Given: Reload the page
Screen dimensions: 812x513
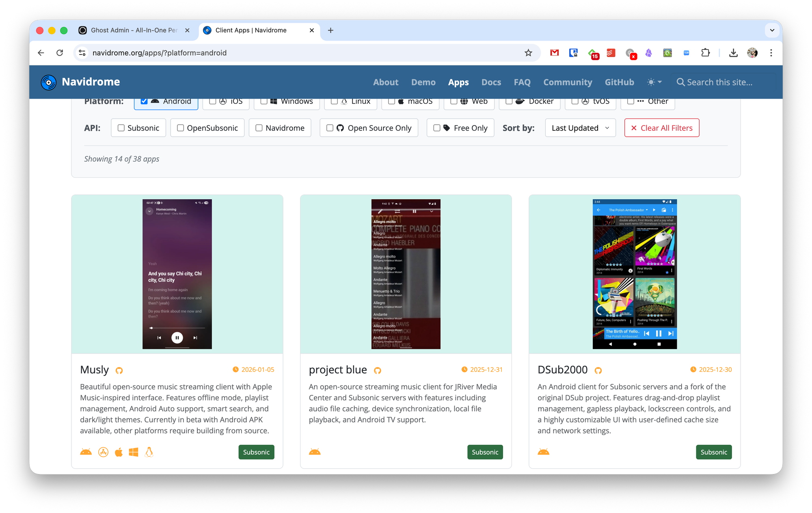Looking at the screenshot, I should (x=60, y=53).
